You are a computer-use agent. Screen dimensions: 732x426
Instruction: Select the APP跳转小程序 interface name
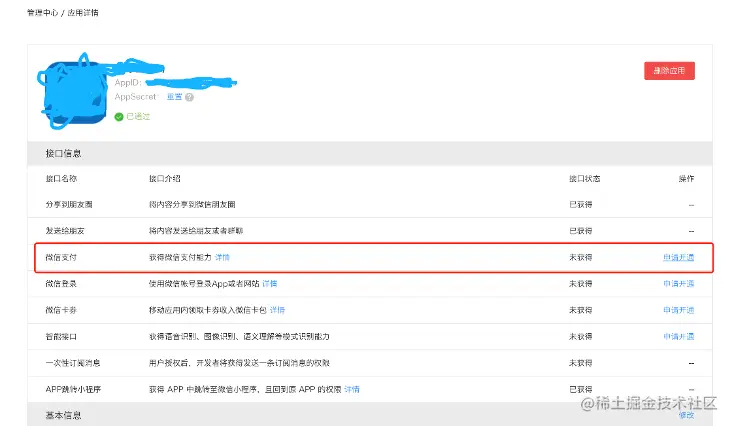[x=73, y=389]
